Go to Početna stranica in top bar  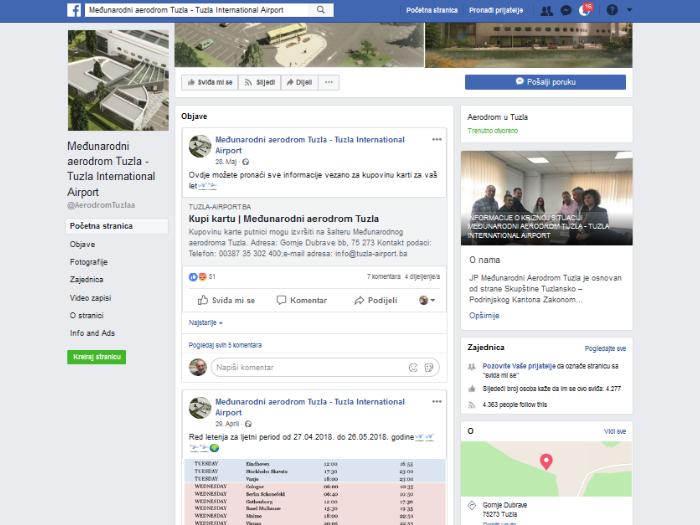pyautogui.click(x=432, y=10)
